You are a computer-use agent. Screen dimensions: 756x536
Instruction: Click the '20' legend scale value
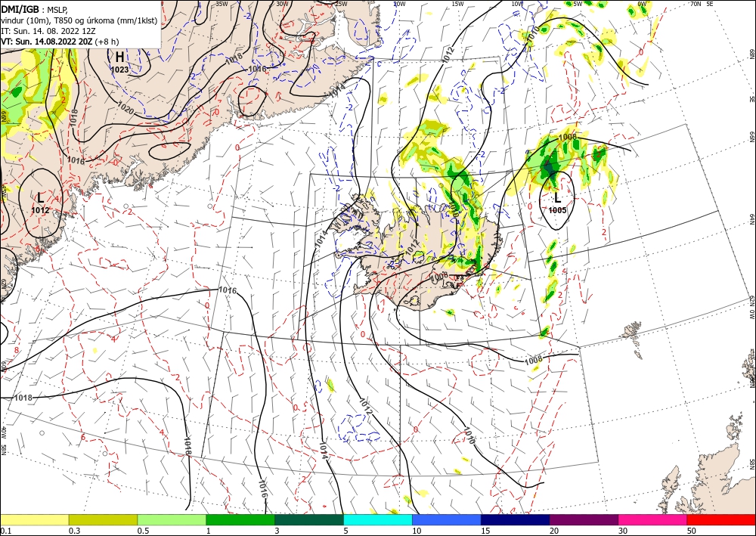[x=554, y=531]
